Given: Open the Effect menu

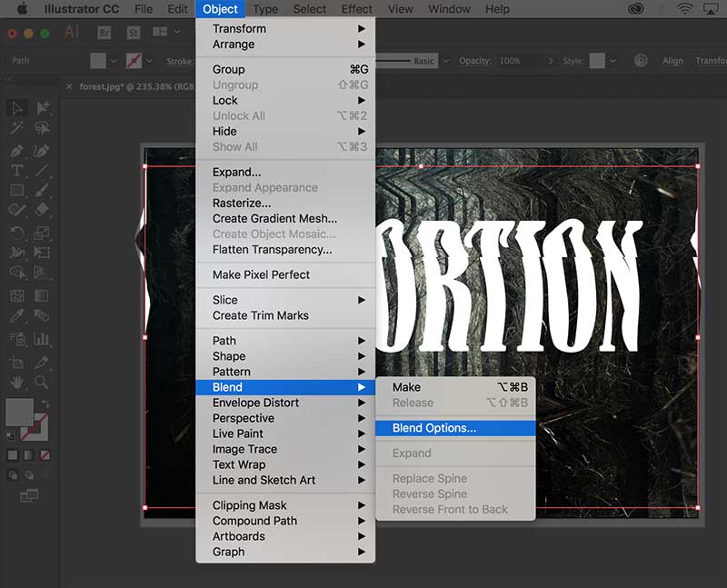Looking at the screenshot, I should click(x=356, y=9).
